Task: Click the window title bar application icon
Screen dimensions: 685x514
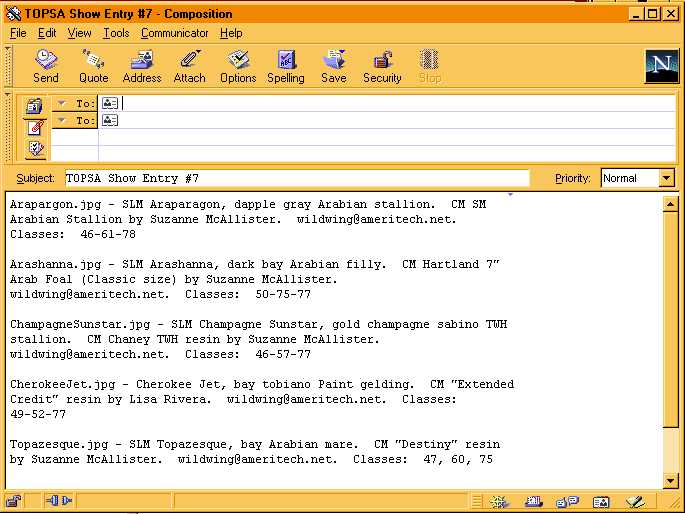Action: click(x=14, y=14)
